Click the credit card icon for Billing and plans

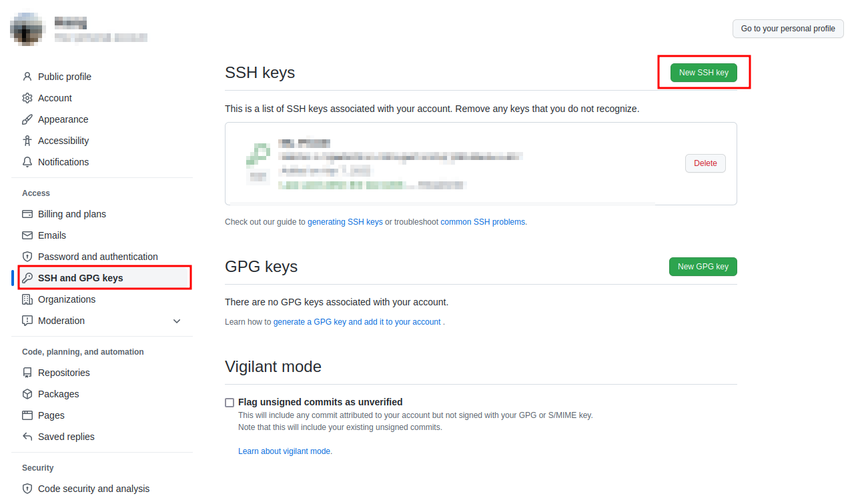pyautogui.click(x=27, y=214)
